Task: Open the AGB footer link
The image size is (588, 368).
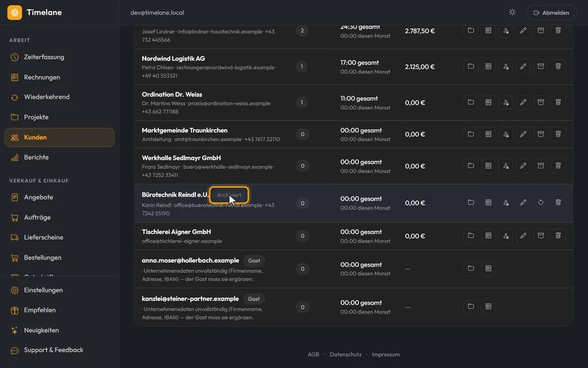Action: [x=314, y=355]
